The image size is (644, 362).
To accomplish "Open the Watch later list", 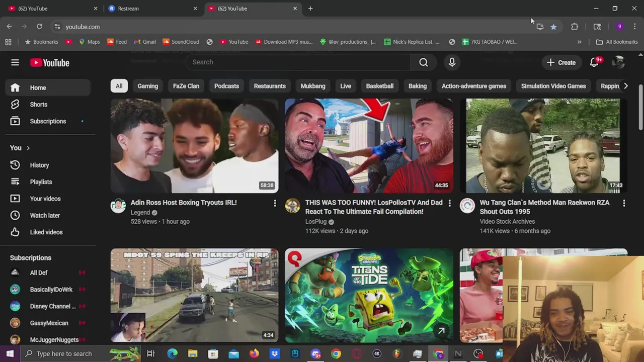I will tap(48, 215).
